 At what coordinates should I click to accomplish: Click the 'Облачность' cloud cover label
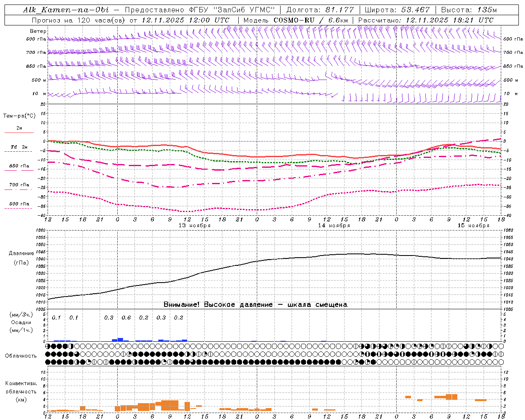click(21, 356)
